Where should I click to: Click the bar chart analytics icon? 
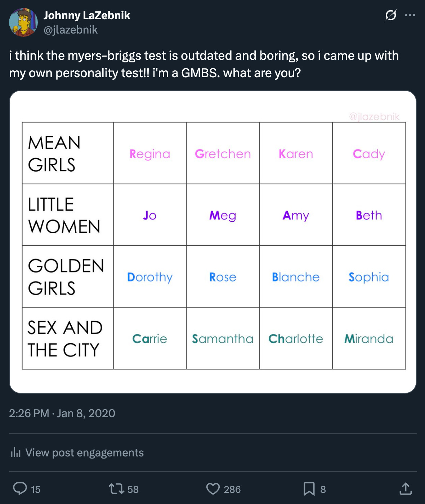point(16,452)
